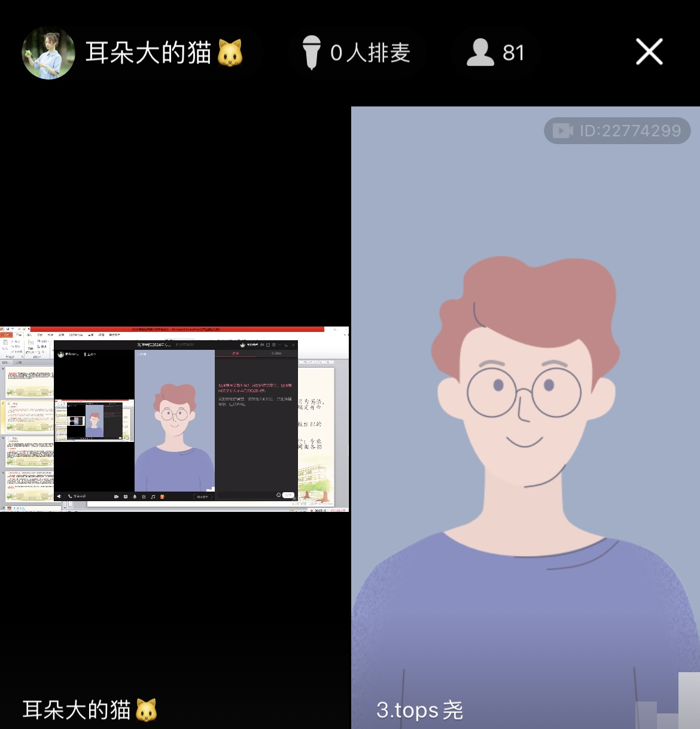The height and width of the screenshot is (729, 700).
Task: Open the viewer list person icon
Action: pos(480,53)
